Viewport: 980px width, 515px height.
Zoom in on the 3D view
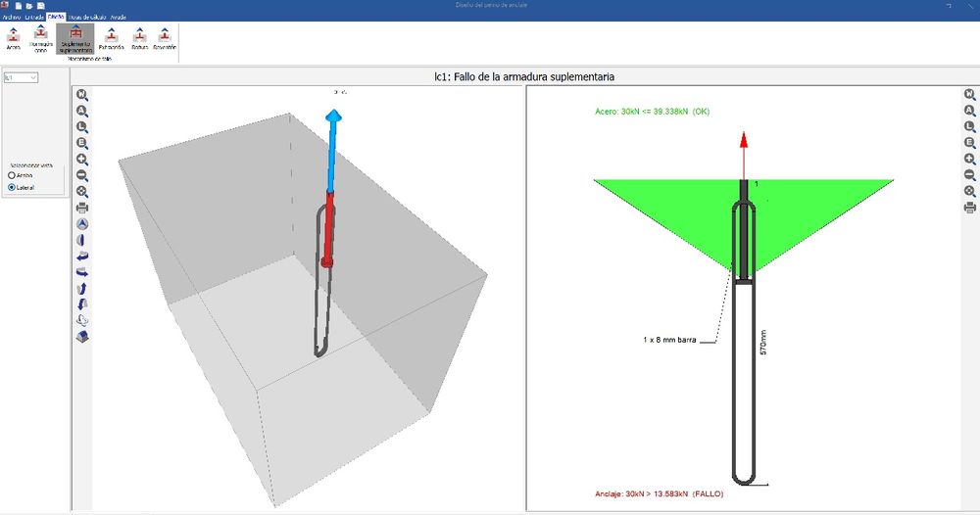pos(82,160)
